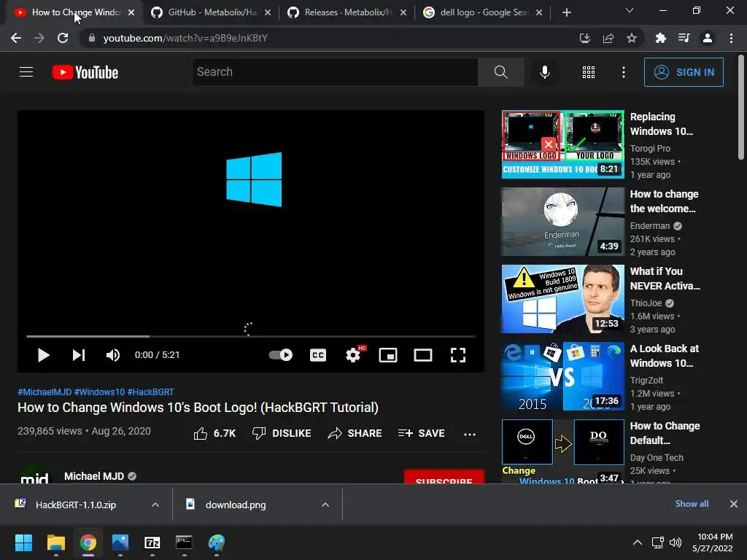This screenshot has height=560, width=747.
Task: Click the #MichaelMJD hashtag
Action: (x=44, y=392)
